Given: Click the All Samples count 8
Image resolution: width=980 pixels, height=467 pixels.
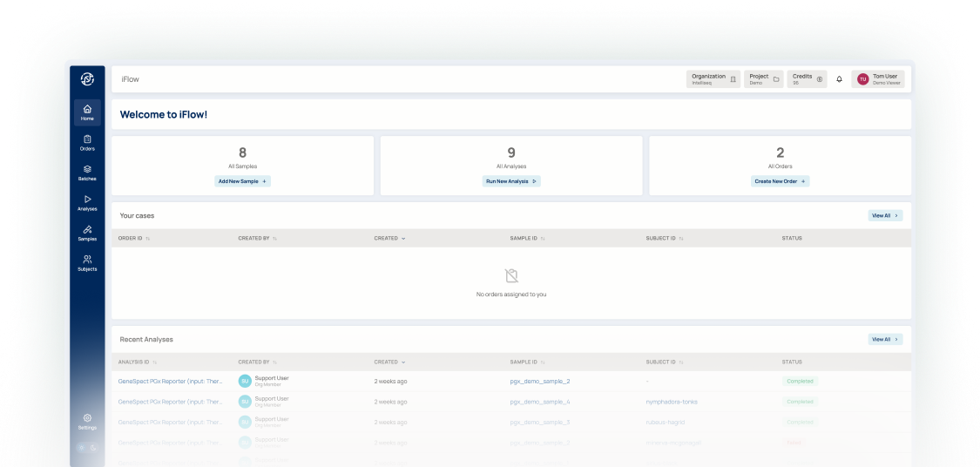Looking at the screenshot, I should coord(242,152).
